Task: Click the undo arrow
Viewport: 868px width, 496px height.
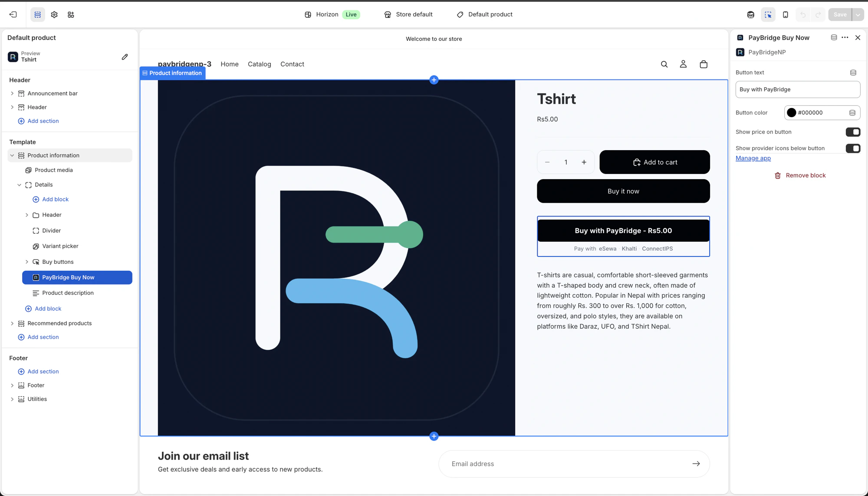Action: [803, 15]
